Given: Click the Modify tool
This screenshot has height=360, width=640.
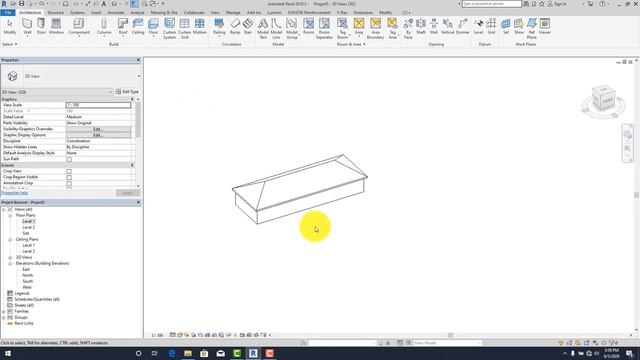Looking at the screenshot, I should tap(10, 27).
